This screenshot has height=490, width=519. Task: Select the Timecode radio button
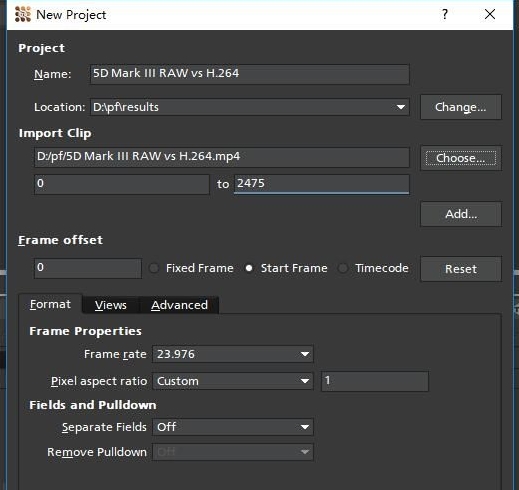pyautogui.click(x=343, y=268)
